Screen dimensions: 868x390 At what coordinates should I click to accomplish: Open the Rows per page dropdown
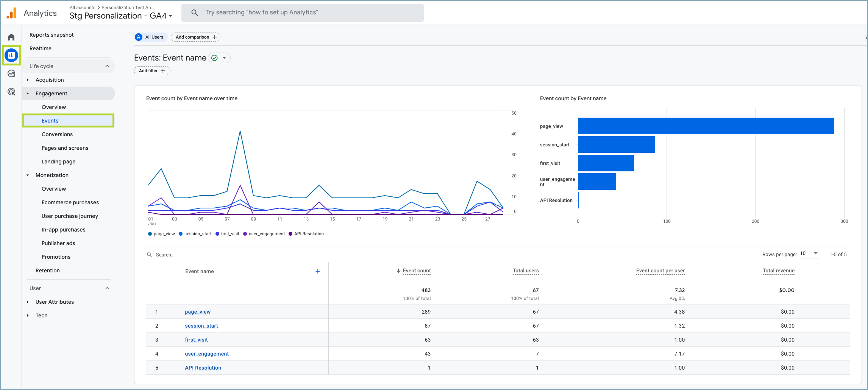(x=809, y=254)
